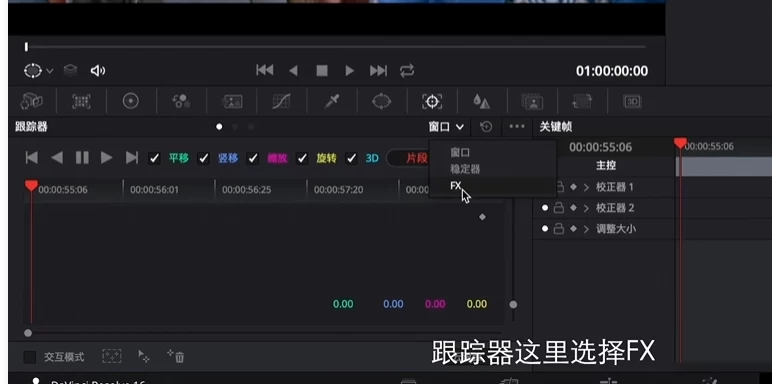772x384 pixels.
Task: Open the Qualifier eyedropper palette
Action: click(x=331, y=101)
